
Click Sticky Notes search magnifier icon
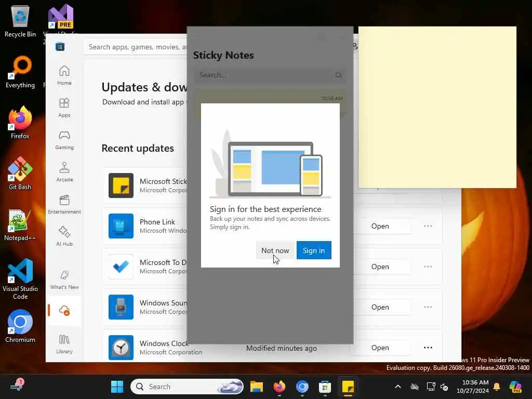(338, 75)
